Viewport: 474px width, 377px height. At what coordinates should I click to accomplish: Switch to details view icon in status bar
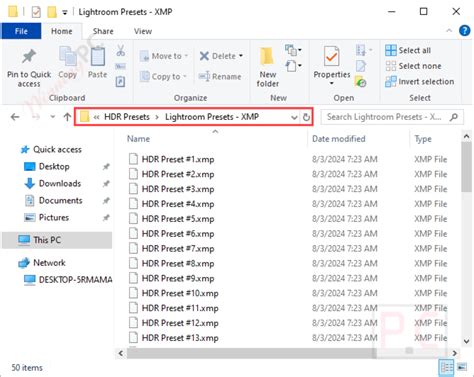tap(446, 368)
